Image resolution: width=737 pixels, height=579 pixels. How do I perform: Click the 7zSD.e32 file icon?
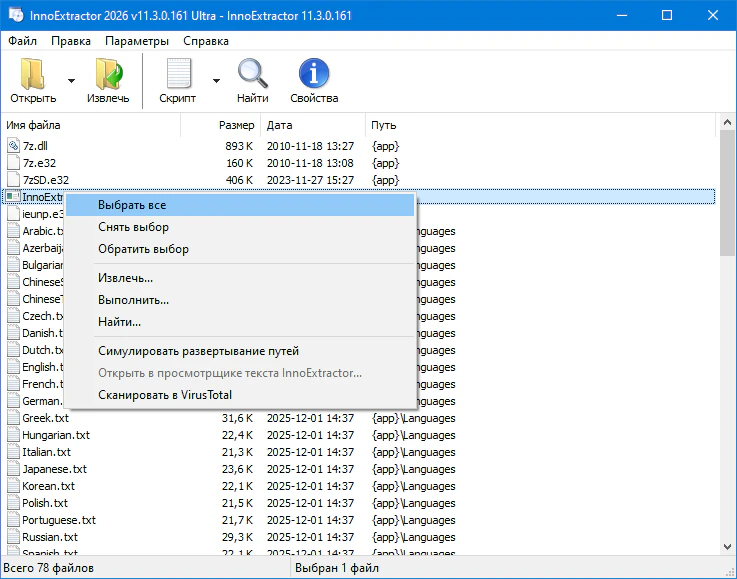pos(13,180)
